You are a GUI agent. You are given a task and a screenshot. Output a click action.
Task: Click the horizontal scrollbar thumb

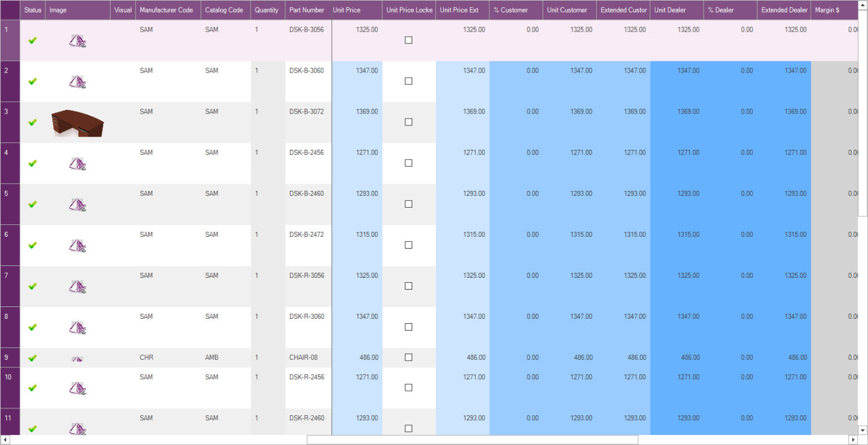[472, 439]
